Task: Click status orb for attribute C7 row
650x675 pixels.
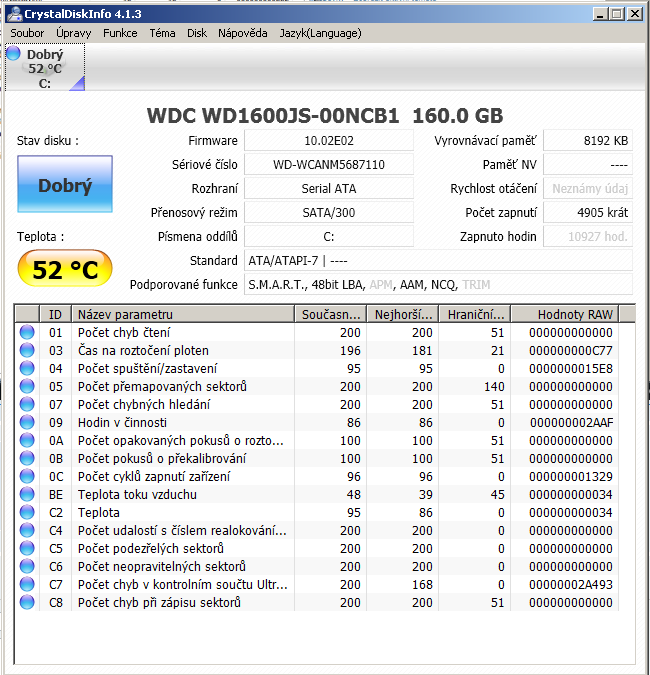Action: [27, 585]
